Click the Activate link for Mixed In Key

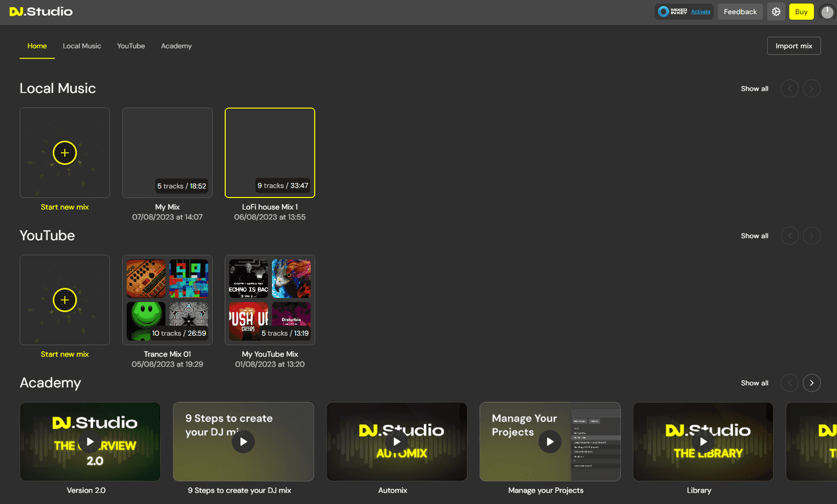pos(701,11)
